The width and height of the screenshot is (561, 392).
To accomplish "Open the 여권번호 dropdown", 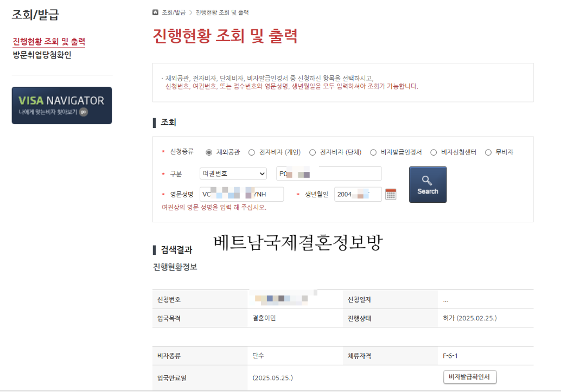I will coord(233,173).
